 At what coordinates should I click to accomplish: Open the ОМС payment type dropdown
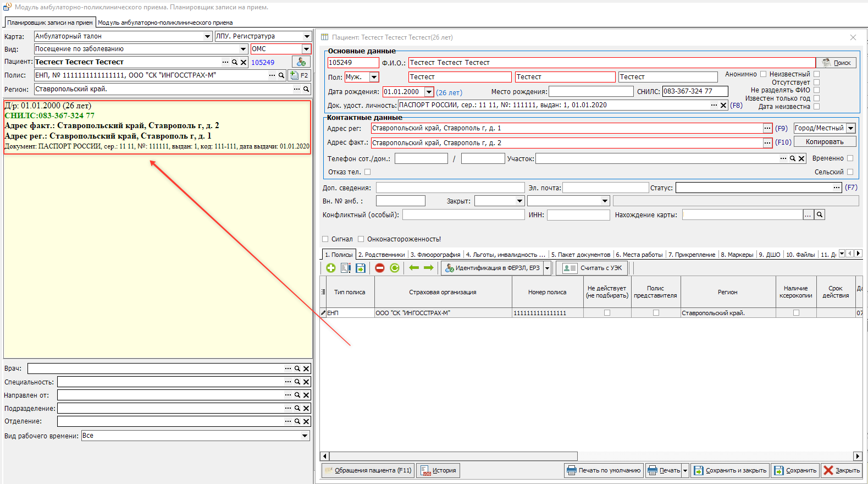click(306, 49)
